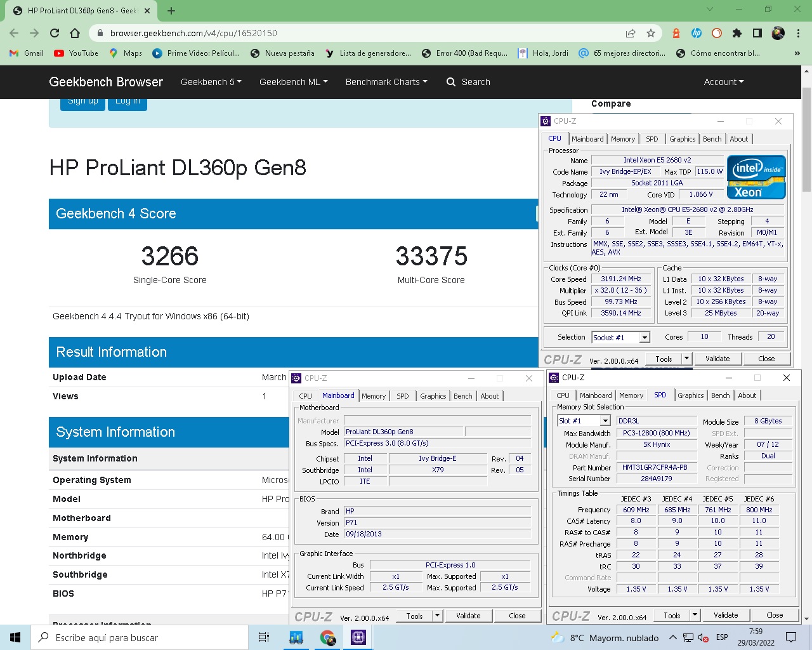
Task: Switch to Mainboard tab in top CPU-Z window
Action: coord(587,139)
